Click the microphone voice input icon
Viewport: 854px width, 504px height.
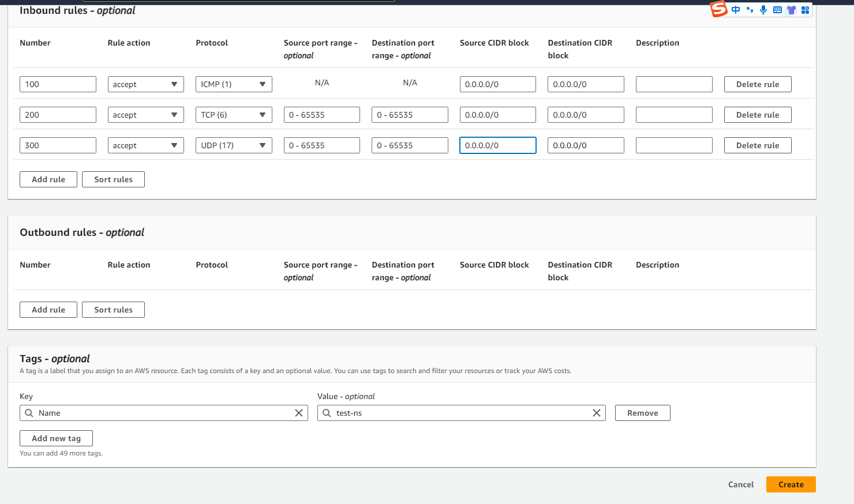point(763,10)
